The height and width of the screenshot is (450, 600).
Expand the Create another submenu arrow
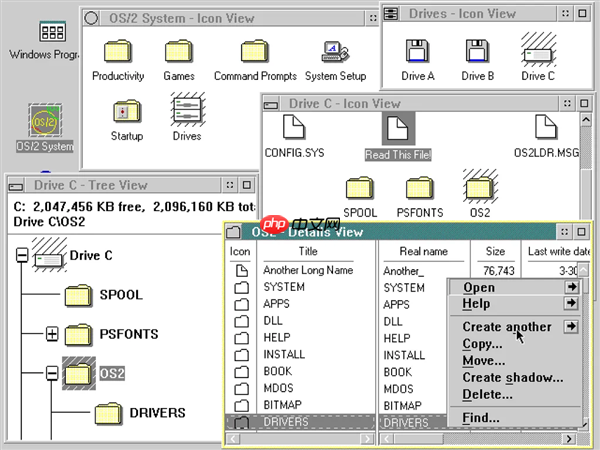(x=571, y=327)
